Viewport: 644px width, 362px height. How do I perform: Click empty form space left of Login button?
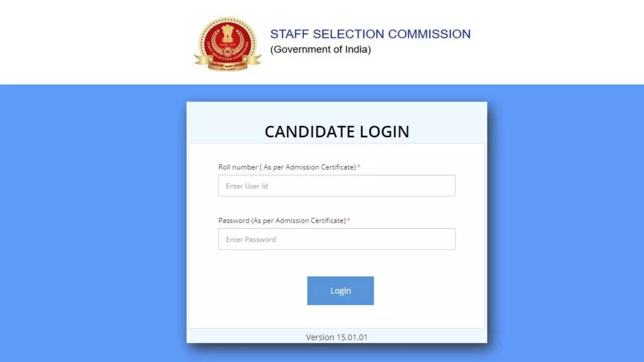tap(252, 291)
